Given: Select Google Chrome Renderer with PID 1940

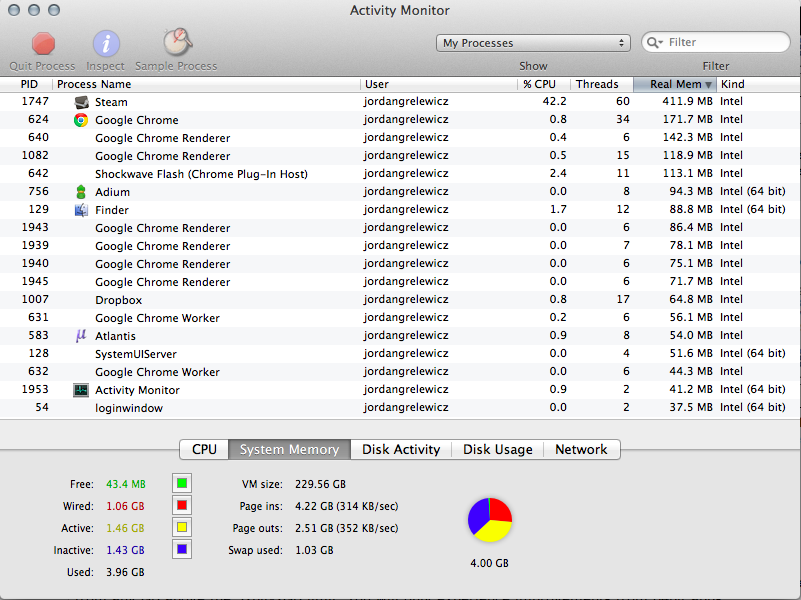Looking at the screenshot, I should tap(400, 263).
